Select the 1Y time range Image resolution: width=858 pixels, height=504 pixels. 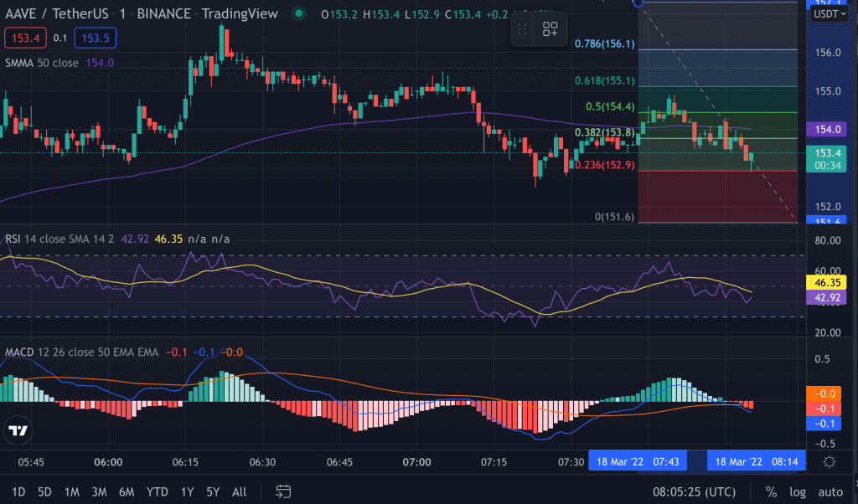pos(187,491)
